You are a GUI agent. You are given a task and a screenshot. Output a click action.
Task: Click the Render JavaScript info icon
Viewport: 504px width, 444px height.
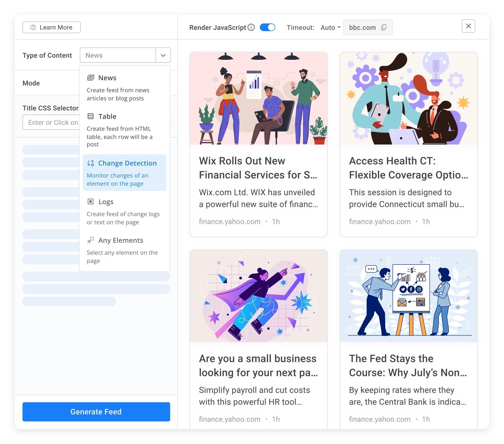point(251,27)
